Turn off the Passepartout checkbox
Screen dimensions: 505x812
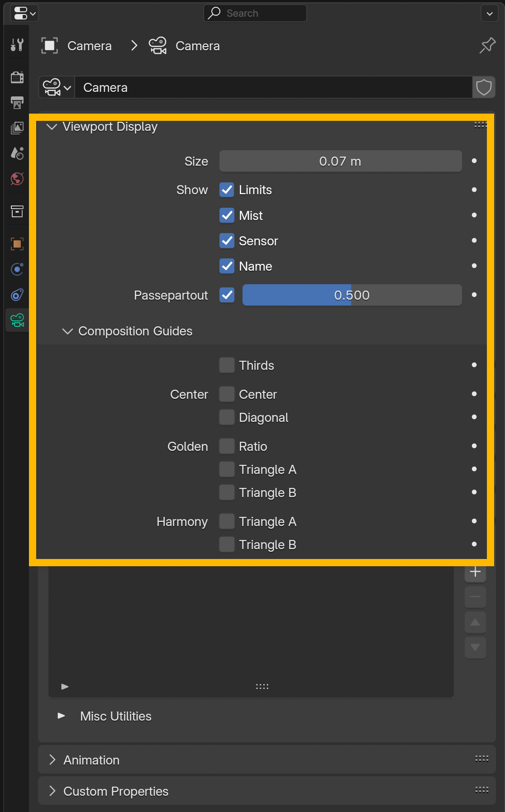coord(227,295)
